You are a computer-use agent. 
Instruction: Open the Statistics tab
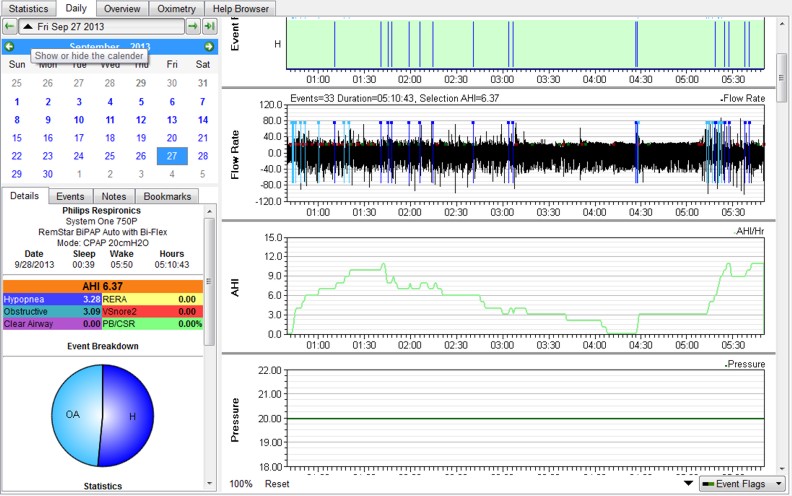coord(27,8)
